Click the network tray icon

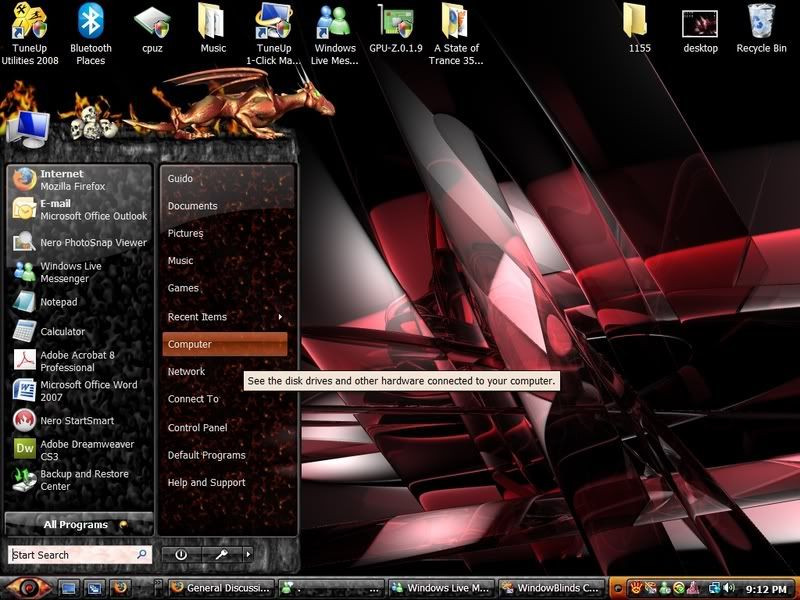pos(715,588)
